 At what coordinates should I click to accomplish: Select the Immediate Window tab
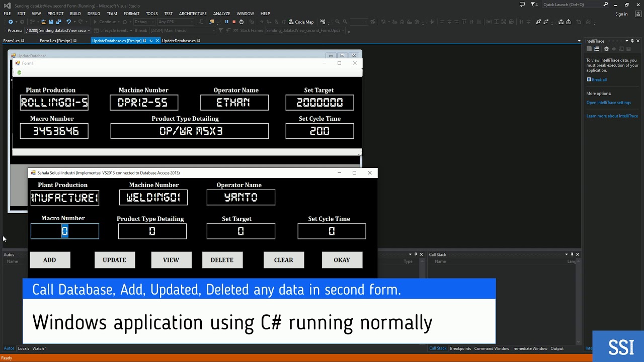(530, 348)
